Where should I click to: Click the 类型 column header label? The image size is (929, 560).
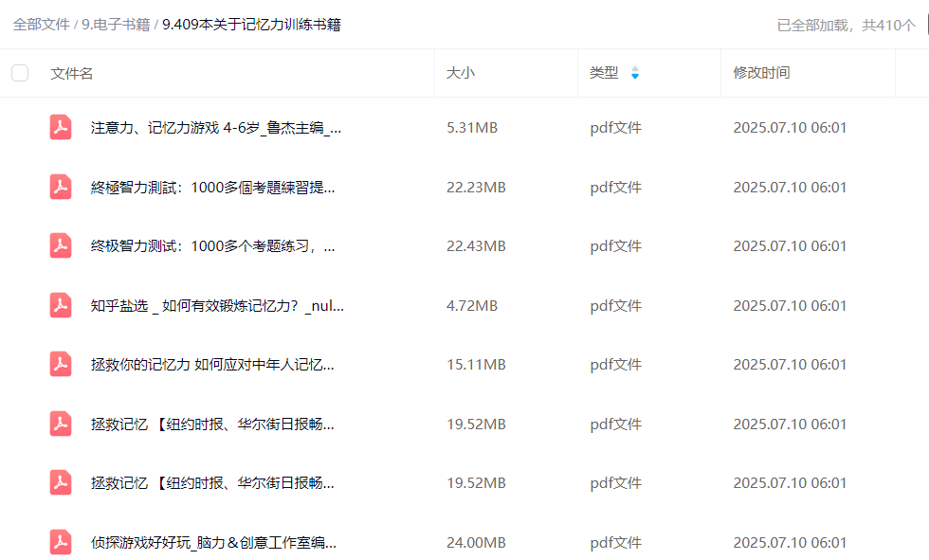tap(604, 73)
